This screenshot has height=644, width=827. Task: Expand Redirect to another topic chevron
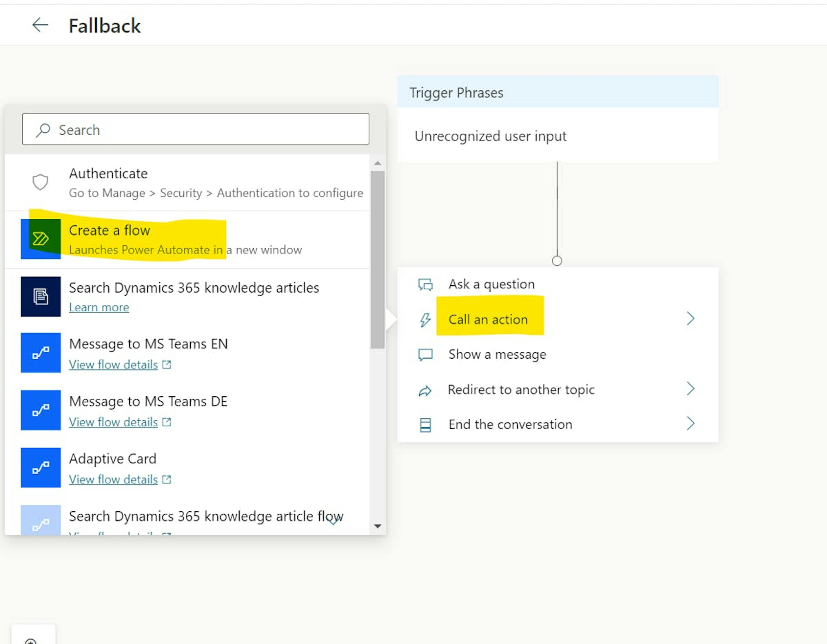[x=691, y=389]
